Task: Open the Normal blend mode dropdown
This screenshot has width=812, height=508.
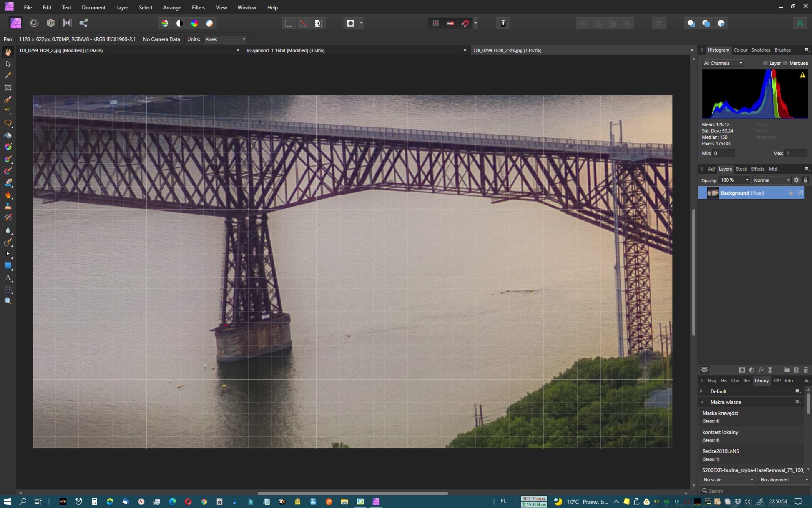Action: coord(771,180)
